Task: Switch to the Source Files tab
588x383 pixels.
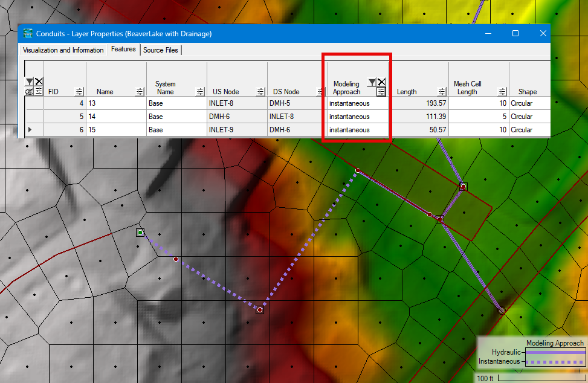Action: point(160,50)
